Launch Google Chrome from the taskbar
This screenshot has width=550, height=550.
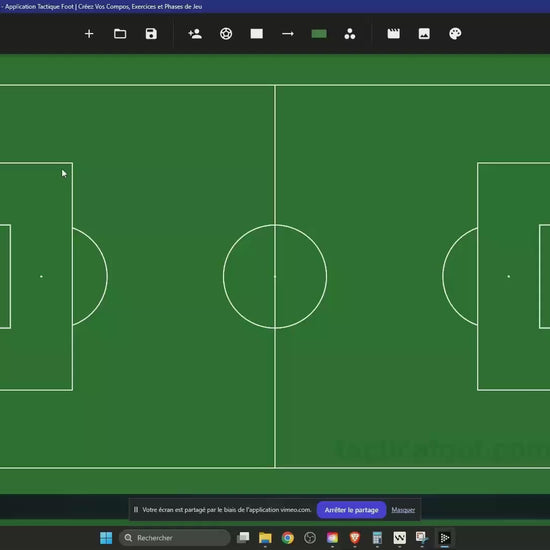coord(288,538)
